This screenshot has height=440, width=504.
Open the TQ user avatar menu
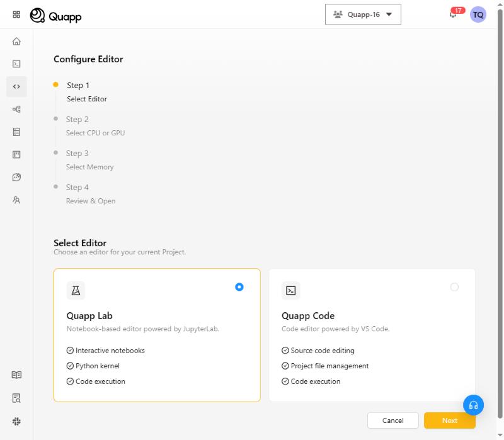(478, 14)
